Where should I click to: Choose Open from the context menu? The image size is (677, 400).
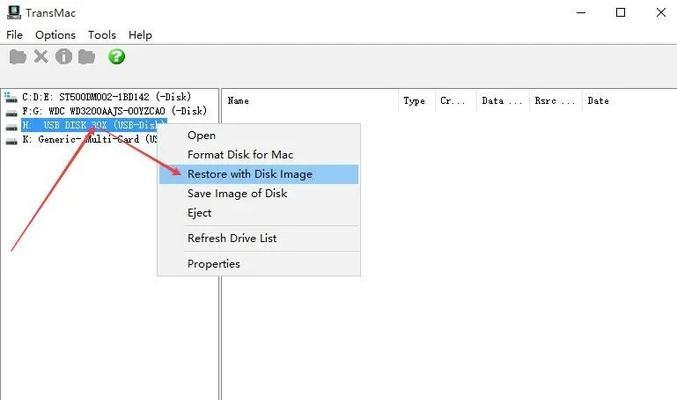click(x=259, y=135)
